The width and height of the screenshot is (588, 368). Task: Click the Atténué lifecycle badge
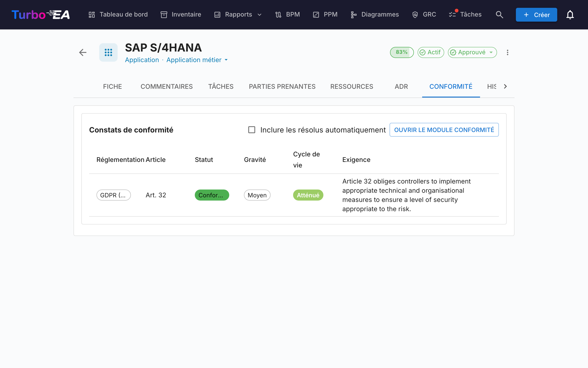[308, 195]
